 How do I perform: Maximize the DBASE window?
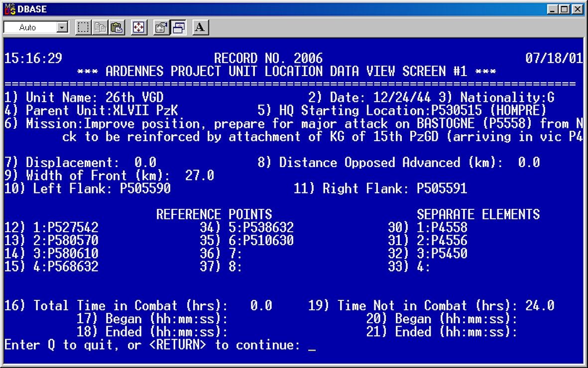pos(563,9)
